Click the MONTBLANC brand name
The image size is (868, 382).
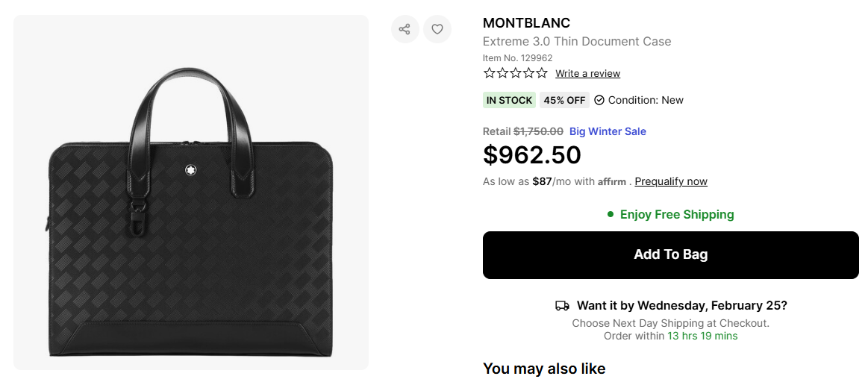(x=526, y=23)
